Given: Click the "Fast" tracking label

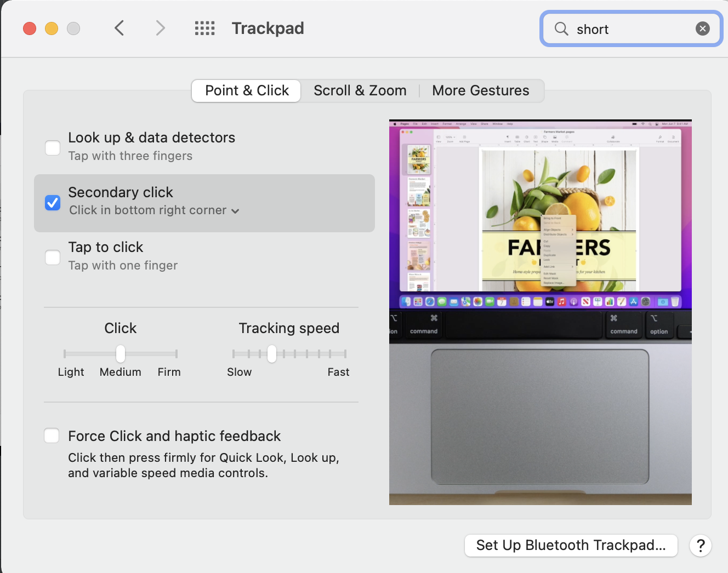Looking at the screenshot, I should pos(338,372).
